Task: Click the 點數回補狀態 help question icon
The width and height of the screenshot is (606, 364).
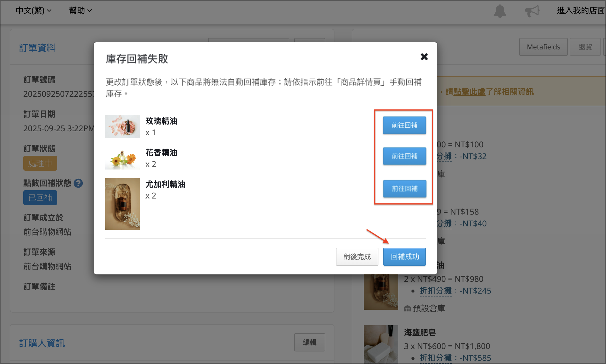Action: pyautogui.click(x=78, y=183)
